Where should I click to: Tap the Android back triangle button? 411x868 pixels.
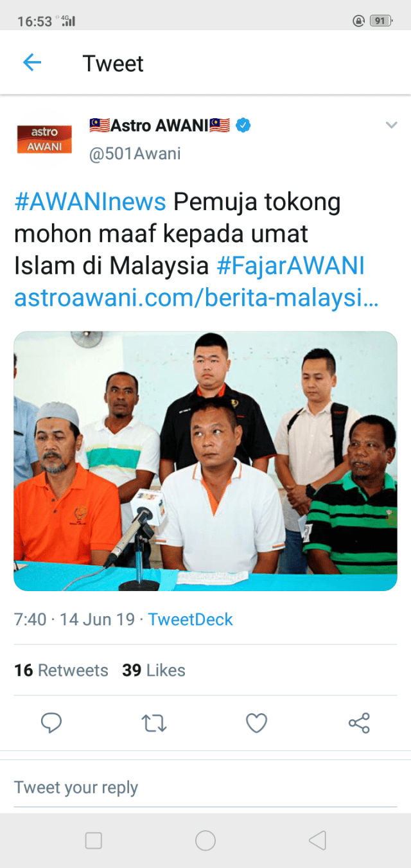[x=317, y=840]
